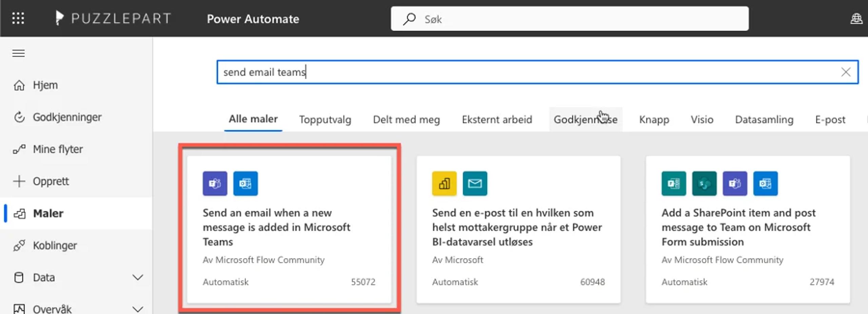Click the Hjem house icon
Image resolution: width=868 pixels, height=314 pixels.
point(19,85)
